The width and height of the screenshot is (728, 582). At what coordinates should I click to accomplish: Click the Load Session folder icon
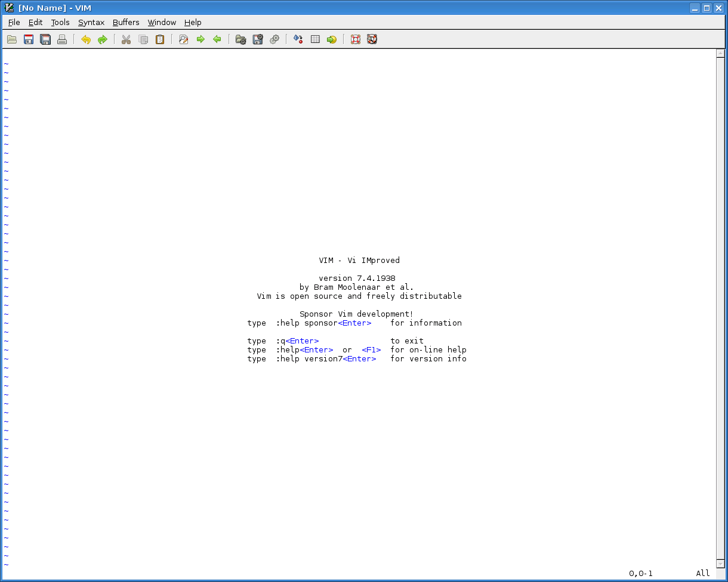tap(241, 39)
